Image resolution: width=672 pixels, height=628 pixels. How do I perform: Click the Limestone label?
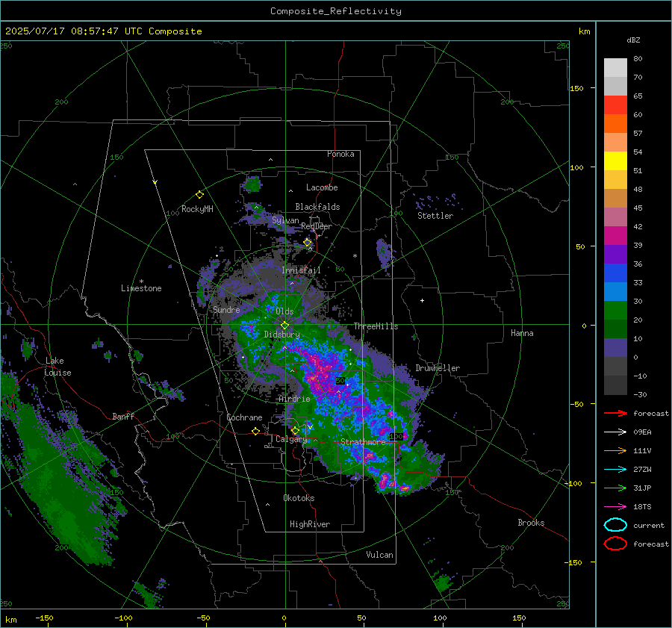(141, 288)
